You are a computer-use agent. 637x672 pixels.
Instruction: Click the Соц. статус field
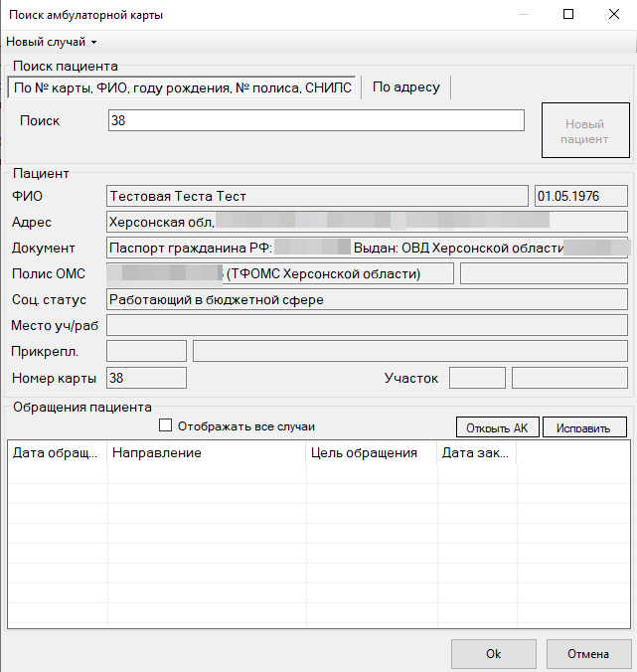pyautogui.click(x=366, y=299)
